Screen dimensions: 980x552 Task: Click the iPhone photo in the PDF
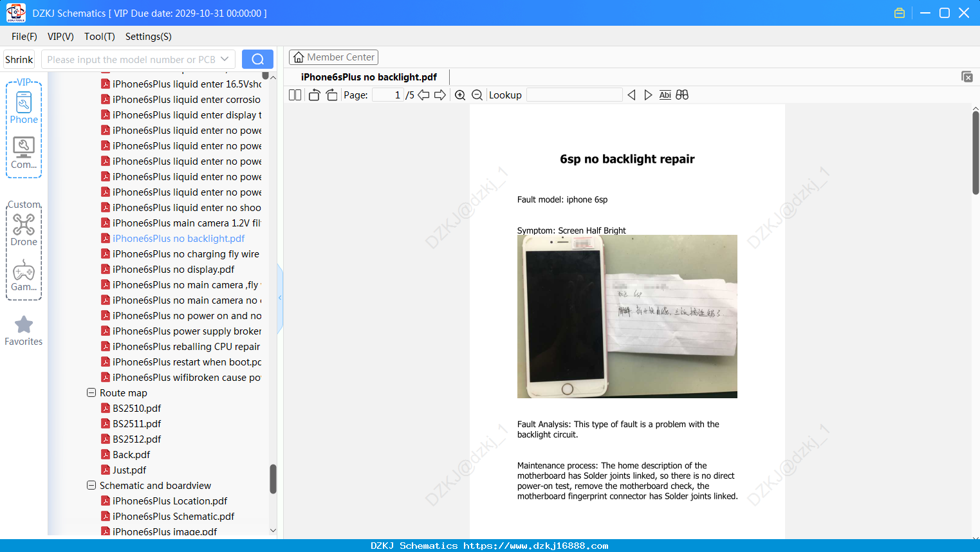point(627,317)
